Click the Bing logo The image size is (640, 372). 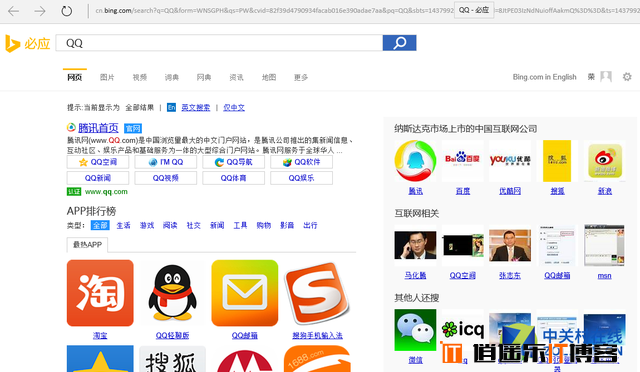click(27, 43)
